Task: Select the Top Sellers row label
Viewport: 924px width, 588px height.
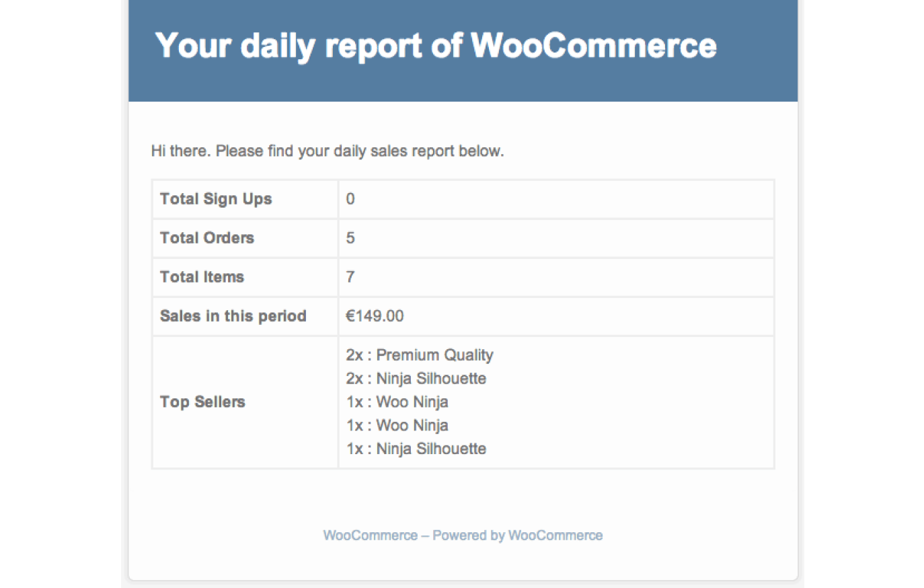Action: [x=202, y=402]
